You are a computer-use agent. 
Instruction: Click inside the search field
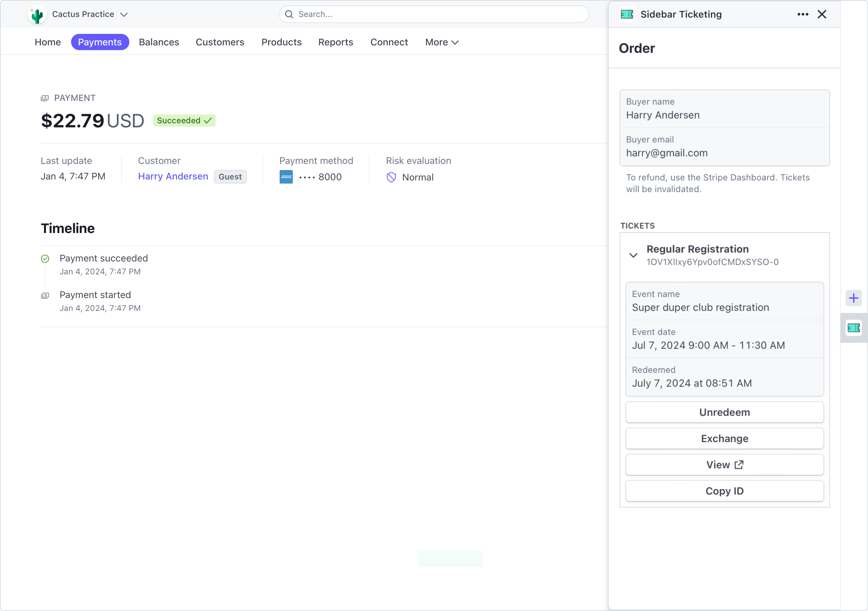pos(416,14)
